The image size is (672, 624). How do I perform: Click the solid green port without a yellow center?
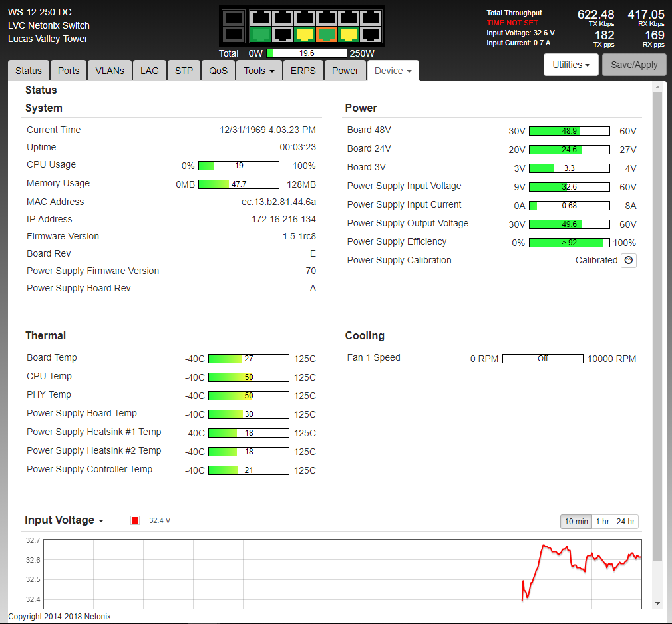point(260,35)
